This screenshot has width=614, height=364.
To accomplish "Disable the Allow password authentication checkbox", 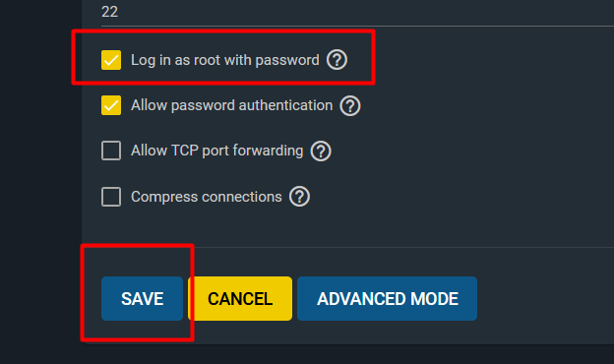I will (111, 105).
